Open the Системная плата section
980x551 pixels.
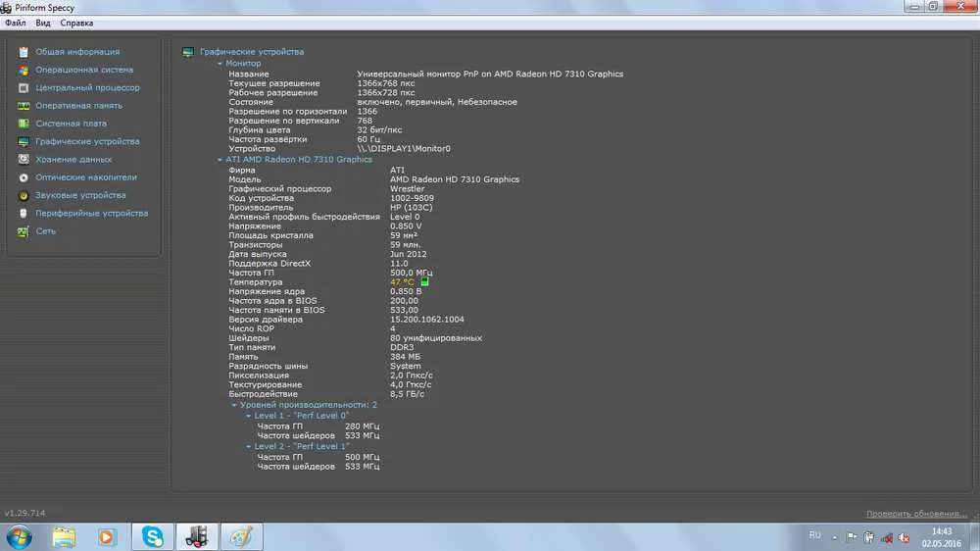72,124
